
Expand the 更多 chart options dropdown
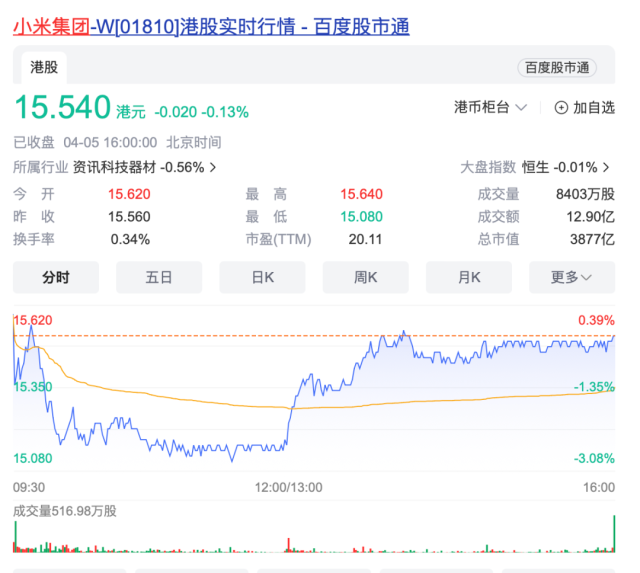tap(571, 277)
